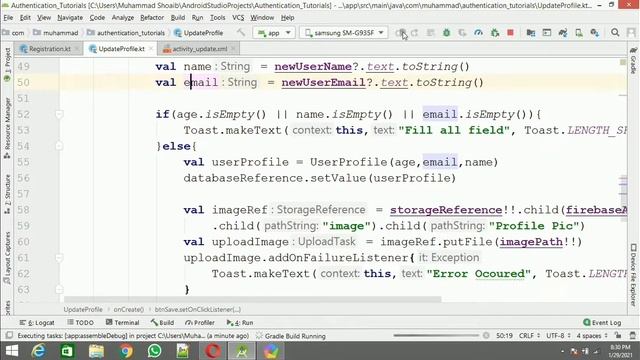Screen dimensions: 640x360
Task: Toggle status bar tool window icon
Action: tap(9, 336)
